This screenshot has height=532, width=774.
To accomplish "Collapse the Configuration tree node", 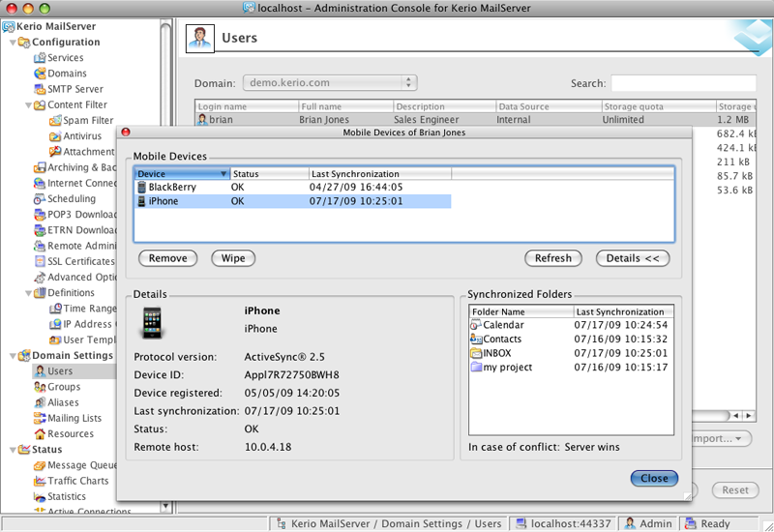I will (13, 43).
